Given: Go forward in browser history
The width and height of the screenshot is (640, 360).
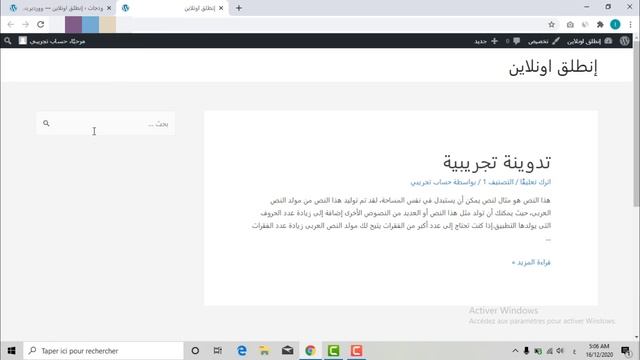Looking at the screenshot, I should (25, 24).
